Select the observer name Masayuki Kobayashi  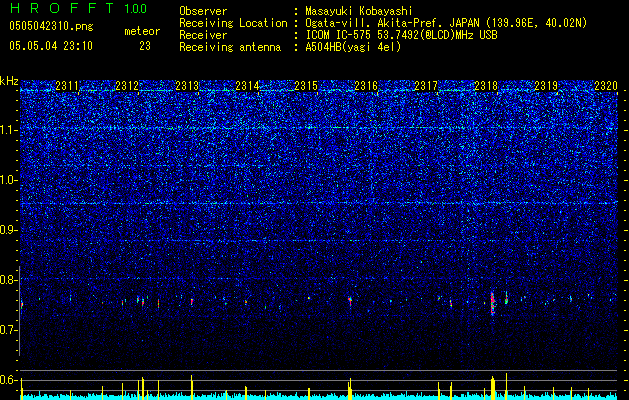point(359,11)
